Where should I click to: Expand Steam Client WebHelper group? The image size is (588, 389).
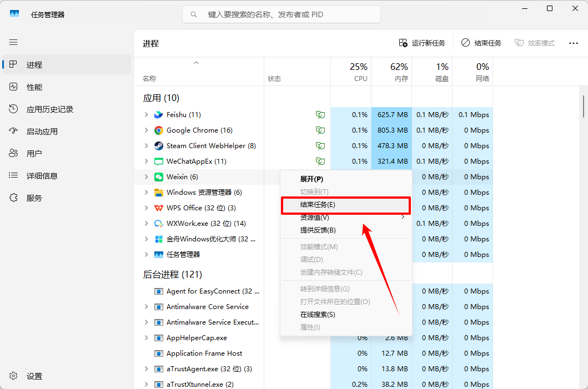[146, 146]
